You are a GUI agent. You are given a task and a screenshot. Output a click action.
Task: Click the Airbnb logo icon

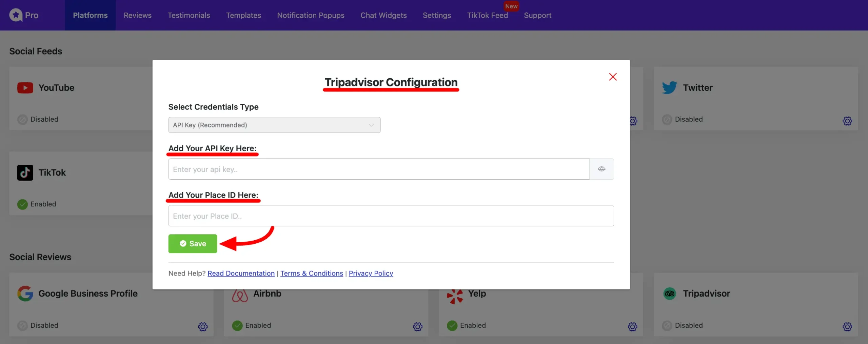point(240,296)
